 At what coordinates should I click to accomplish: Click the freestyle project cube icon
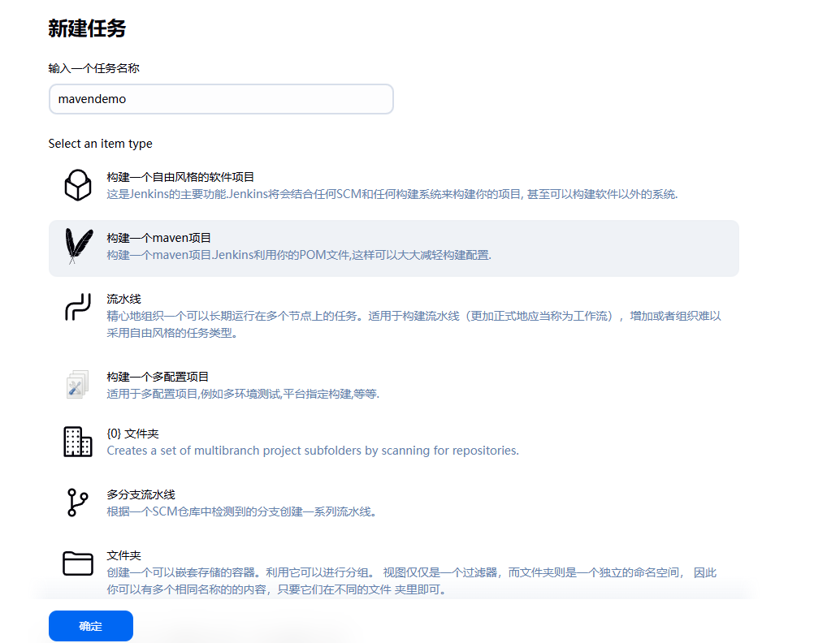[x=78, y=185]
